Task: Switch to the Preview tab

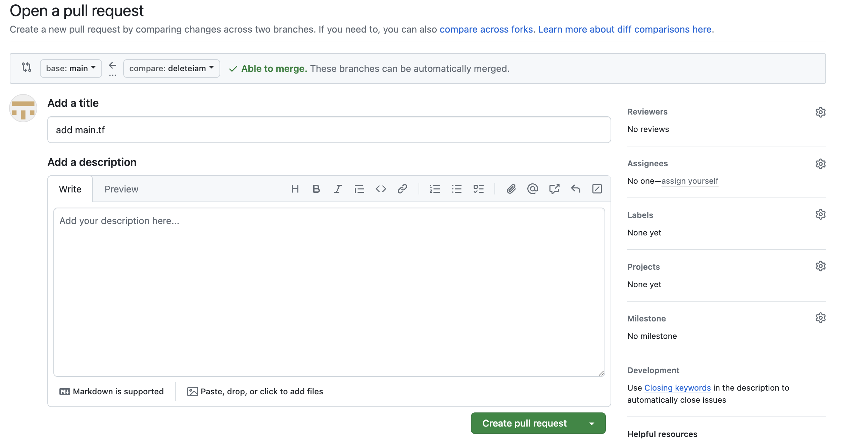Action: 121,189
